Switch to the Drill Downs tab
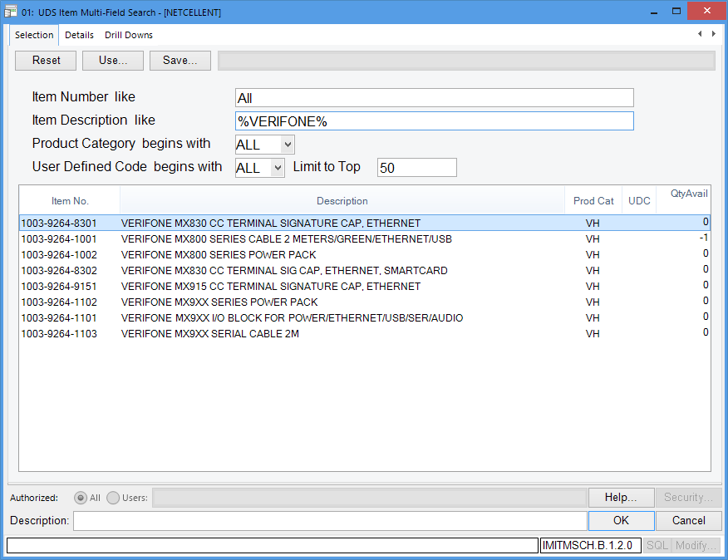Image resolution: width=728 pixels, height=560 pixels. [x=129, y=35]
